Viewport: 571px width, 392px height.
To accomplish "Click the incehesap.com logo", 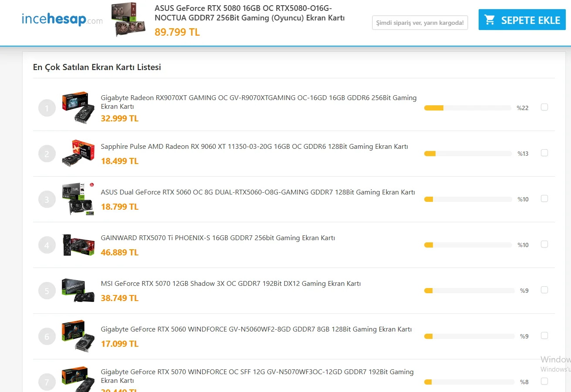I will 62,20.
